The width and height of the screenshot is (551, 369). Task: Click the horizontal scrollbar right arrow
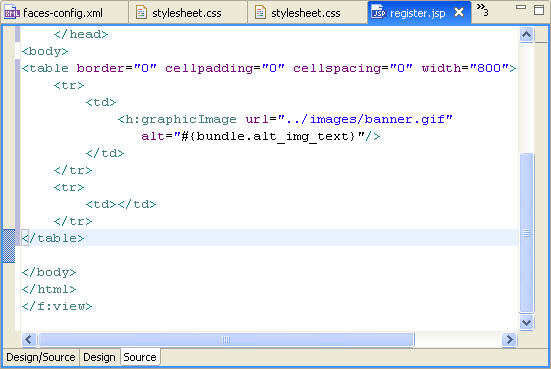[509, 339]
